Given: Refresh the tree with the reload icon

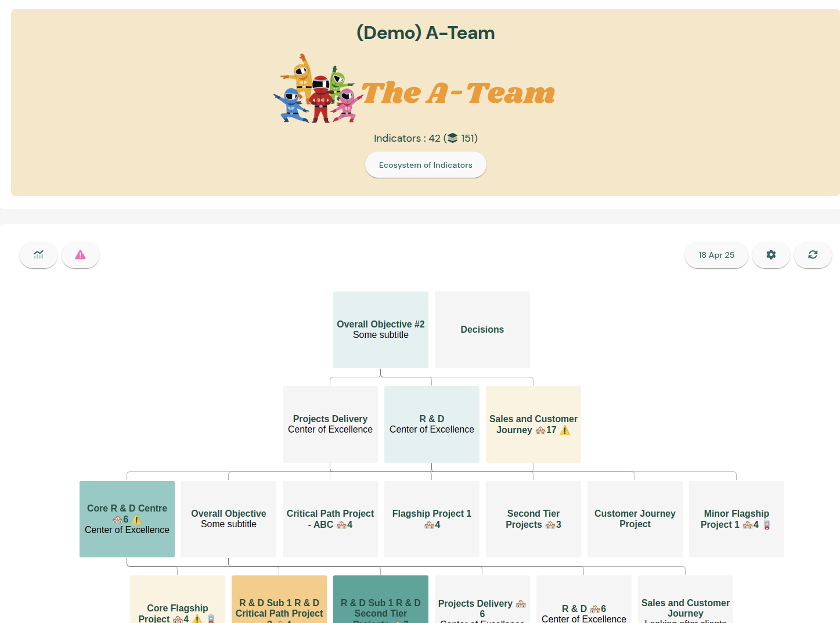Looking at the screenshot, I should click(x=813, y=255).
